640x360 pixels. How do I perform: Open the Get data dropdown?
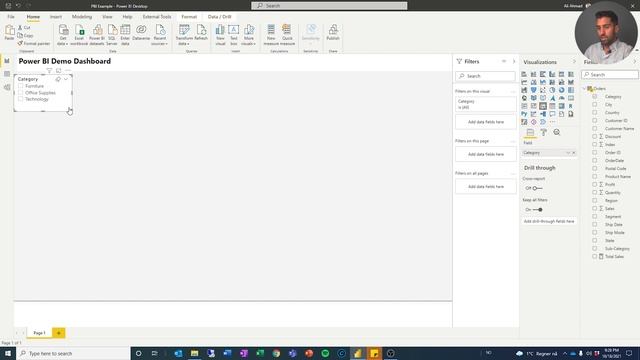tap(63, 36)
